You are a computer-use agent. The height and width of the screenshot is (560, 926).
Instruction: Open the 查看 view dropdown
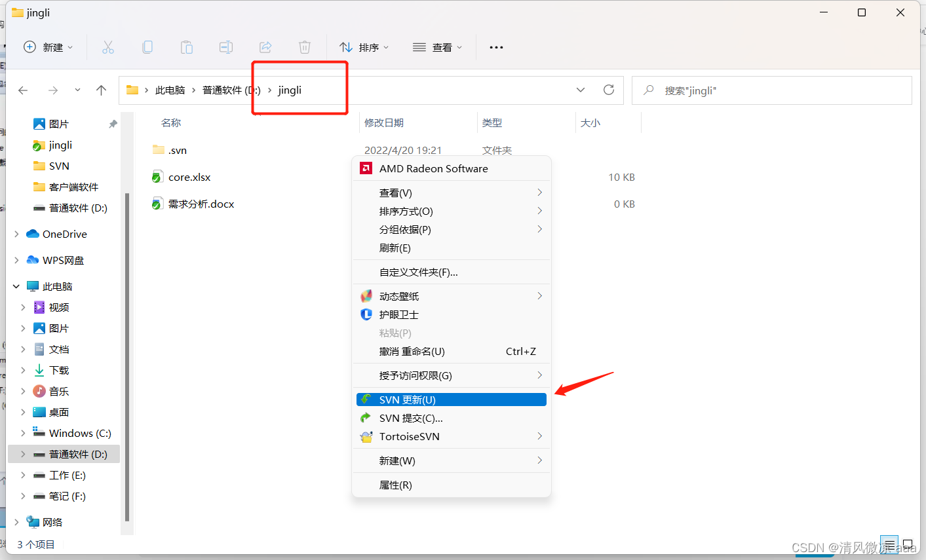437,47
